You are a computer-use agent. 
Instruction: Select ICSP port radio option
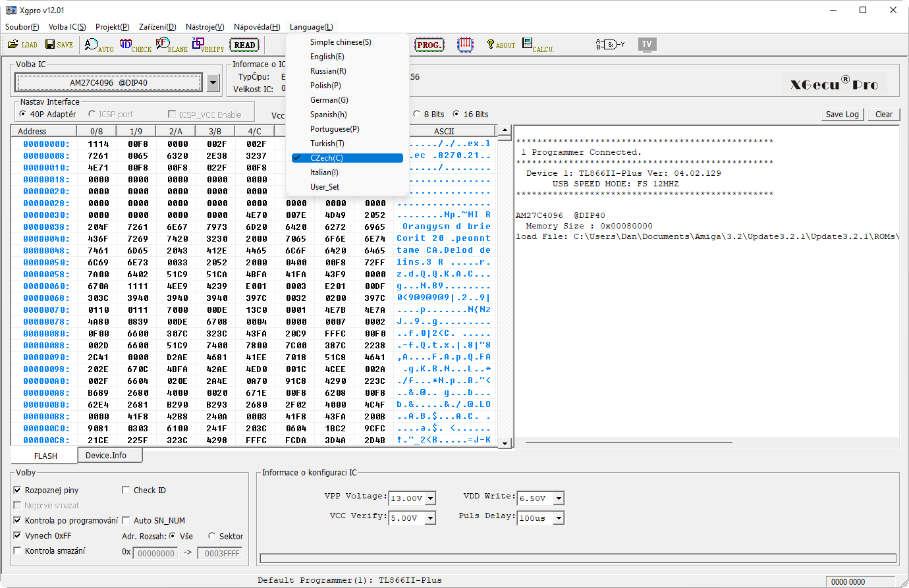click(111, 114)
